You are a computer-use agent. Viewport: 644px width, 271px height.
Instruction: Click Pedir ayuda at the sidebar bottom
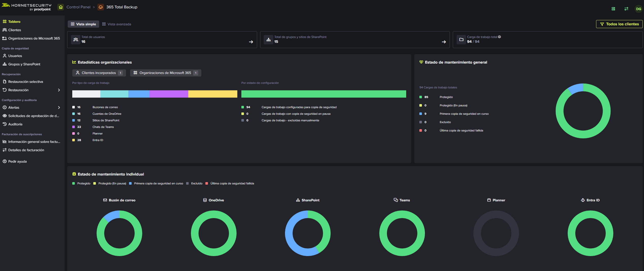17,161
